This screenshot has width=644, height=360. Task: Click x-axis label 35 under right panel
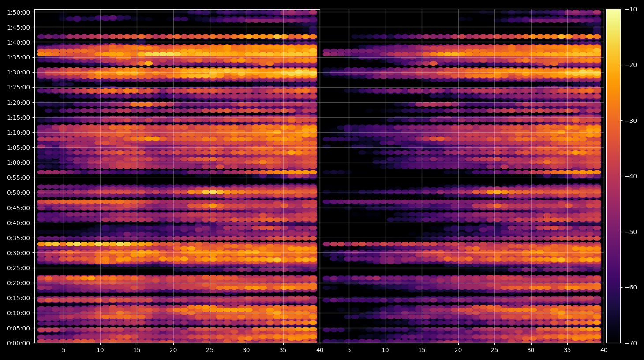click(567, 350)
